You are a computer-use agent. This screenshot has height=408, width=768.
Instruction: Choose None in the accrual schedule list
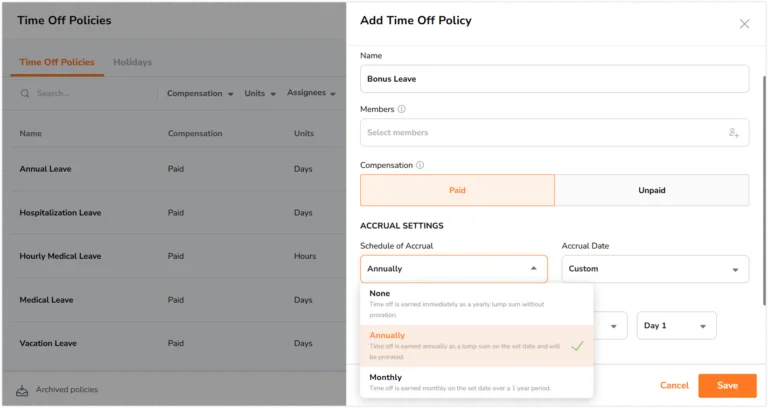477,304
